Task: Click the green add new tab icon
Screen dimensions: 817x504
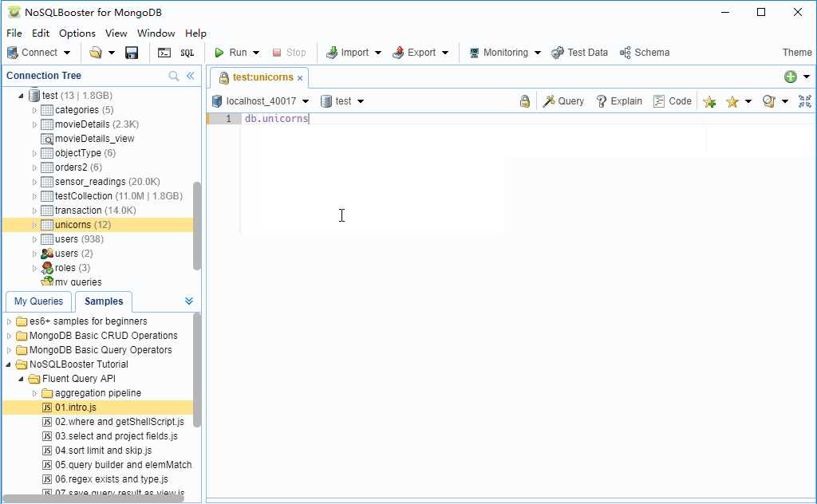Action: click(x=791, y=77)
